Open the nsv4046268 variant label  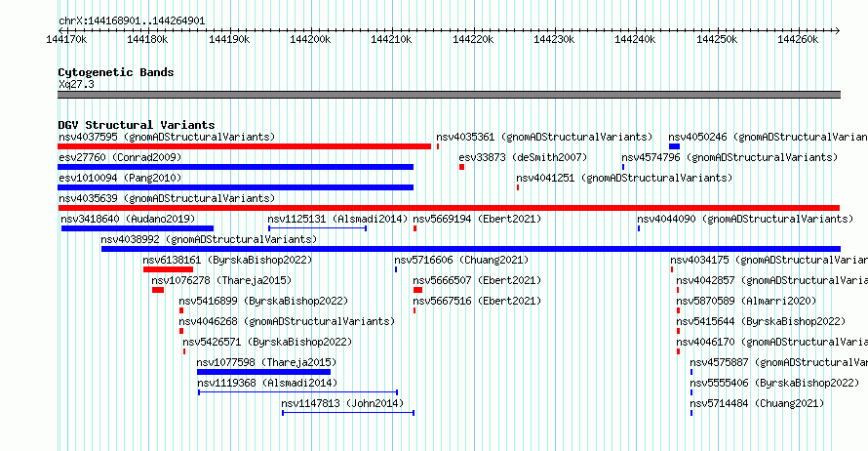click(287, 321)
